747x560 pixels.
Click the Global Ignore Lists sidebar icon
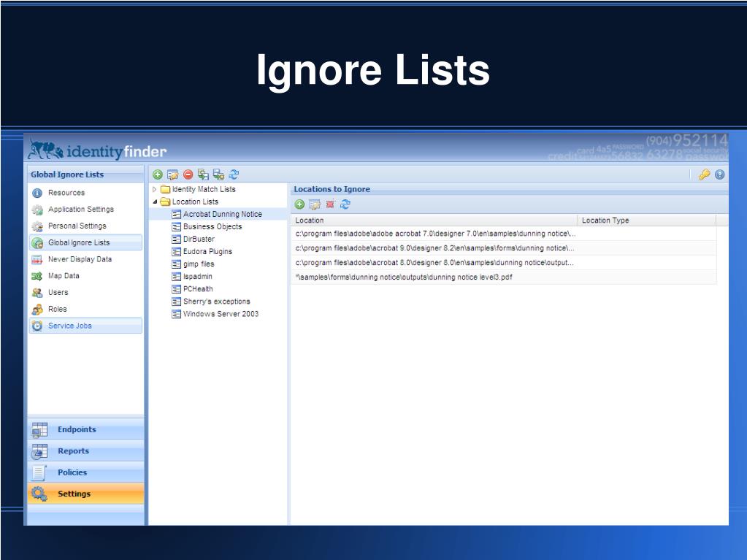[37, 243]
